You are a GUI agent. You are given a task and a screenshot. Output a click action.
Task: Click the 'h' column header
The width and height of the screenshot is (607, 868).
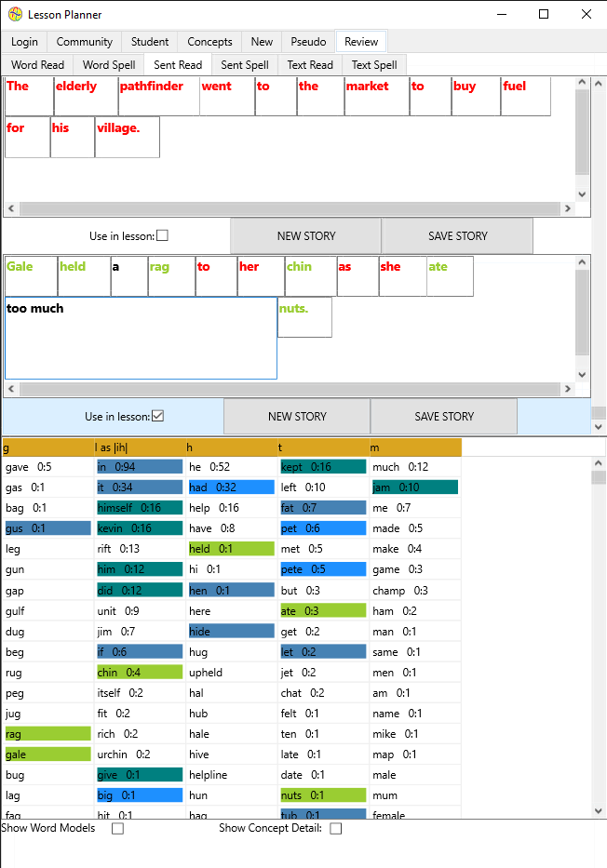[x=232, y=447]
